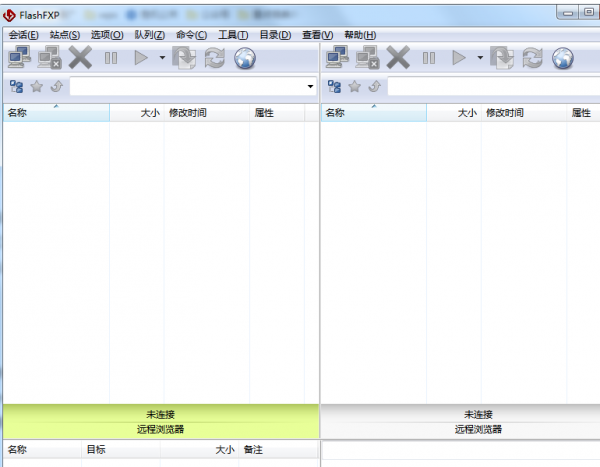This screenshot has width=600, height=467.
Task: Click the left 未连接 status bar
Action: [160, 413]
